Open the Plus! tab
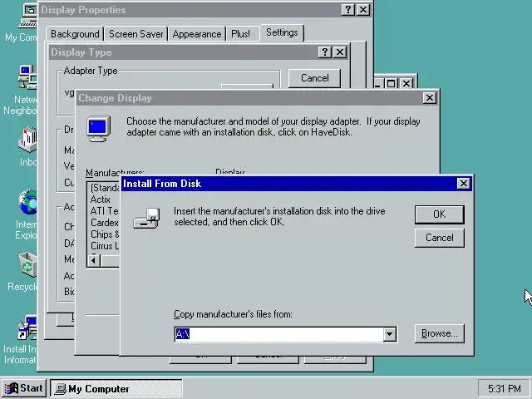 pyautogui.click(x=240, y=34)
